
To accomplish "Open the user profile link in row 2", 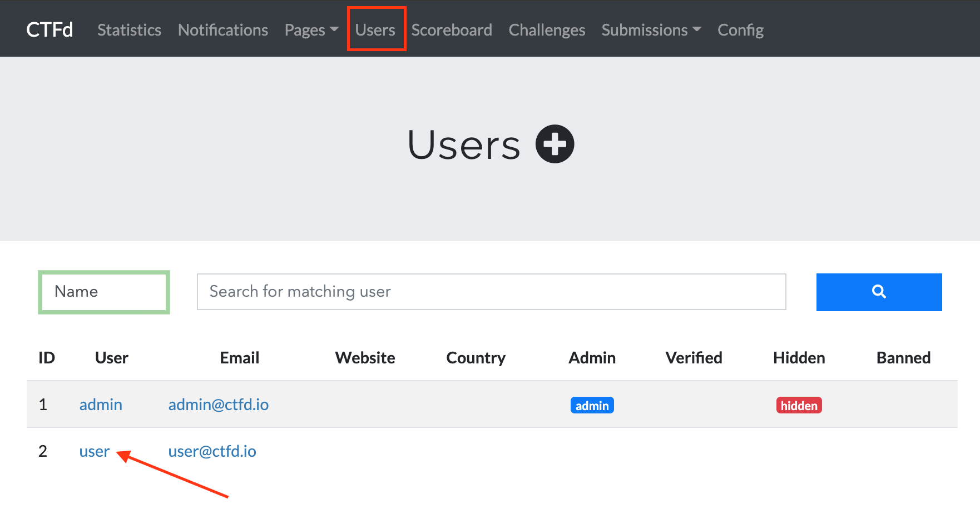I will [x=94, y=451].
